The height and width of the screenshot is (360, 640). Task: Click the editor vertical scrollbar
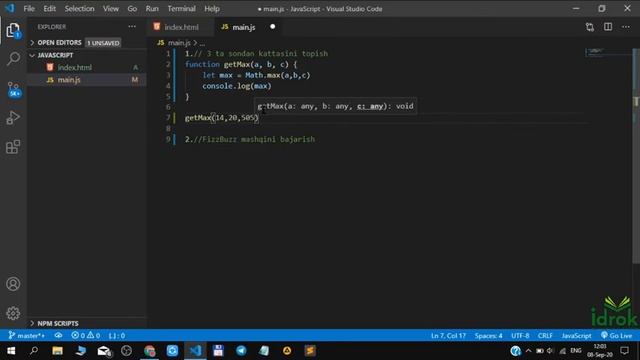coord(636,155)
